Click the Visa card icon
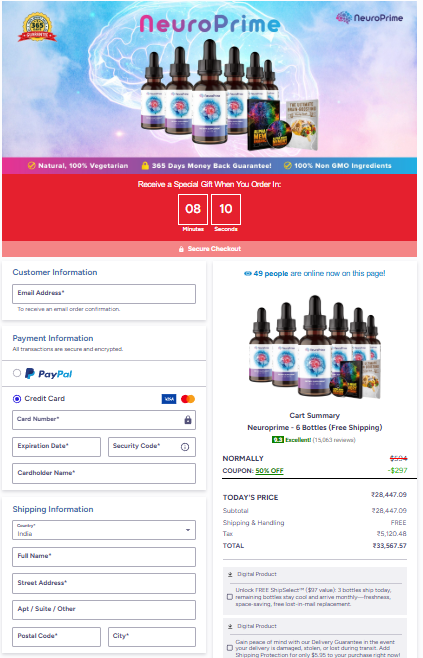Screen dimensions: 423x658 coord(169,399)
